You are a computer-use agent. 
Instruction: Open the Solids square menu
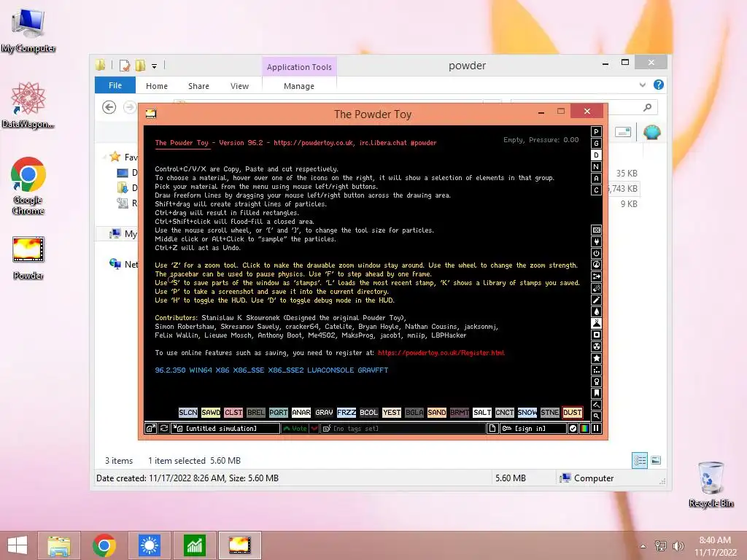pyautogui.click(x=596, y=335)
